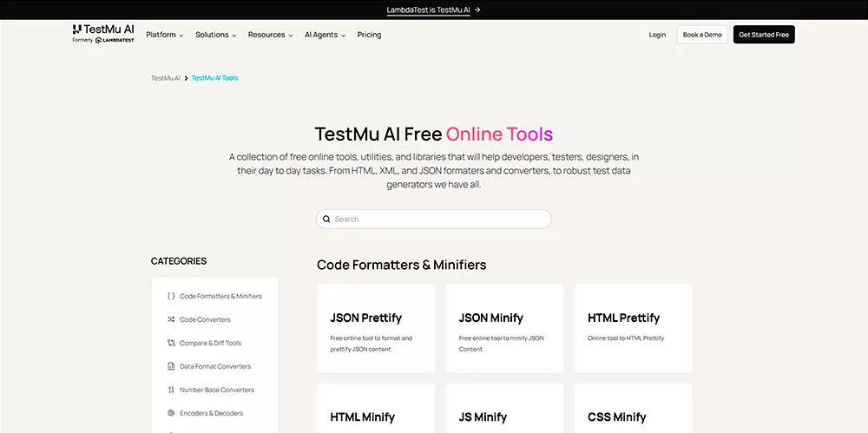Click the search magnifier icon

coord(326,219)
